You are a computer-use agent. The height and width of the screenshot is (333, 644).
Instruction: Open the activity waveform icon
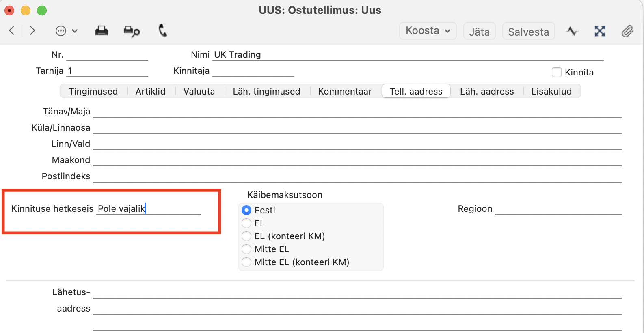572,31
